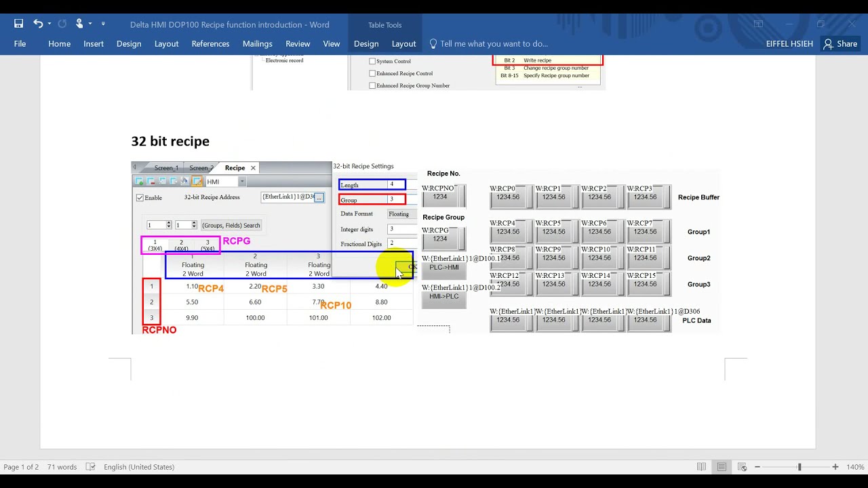The width and height of the screenshot is (868, 488).
Task: Click the W:RCPNO numeric display
Action: tap(443, 197)
